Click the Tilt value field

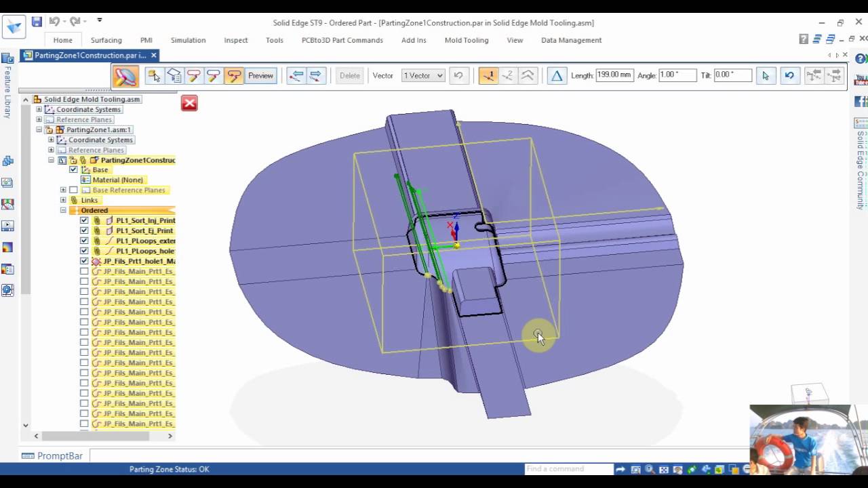(733, 75)
